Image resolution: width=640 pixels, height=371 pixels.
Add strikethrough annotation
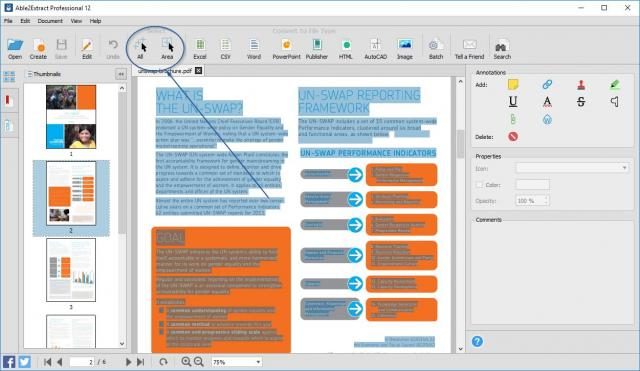pyautogui.click(x=581, y=101)
